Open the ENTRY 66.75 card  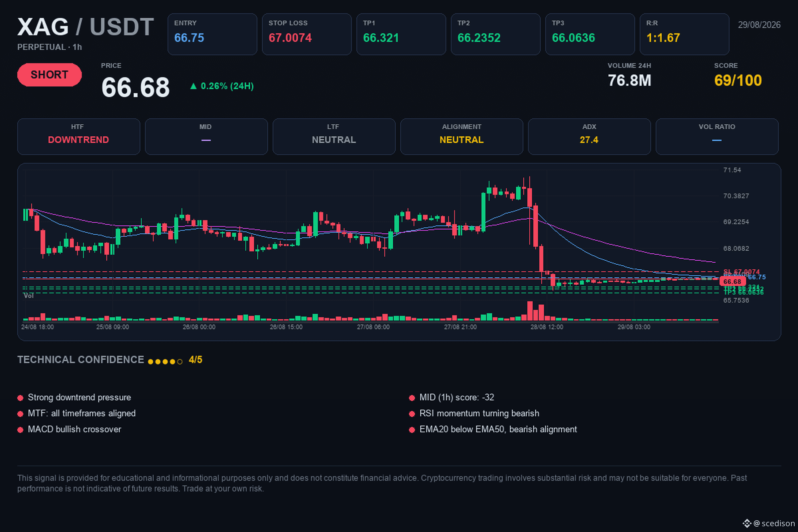(x=212, y=34)
